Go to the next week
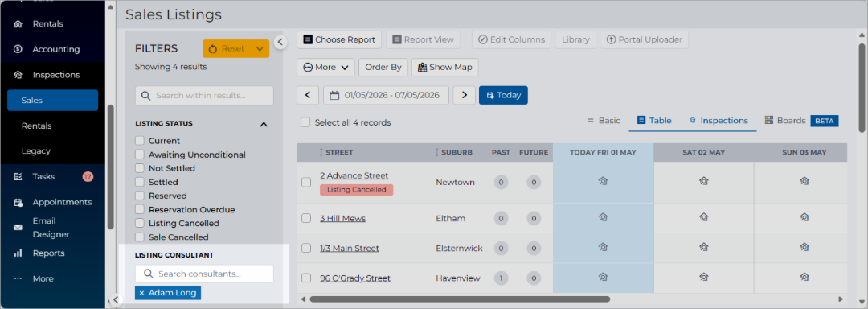 click(x=465, y=95)
